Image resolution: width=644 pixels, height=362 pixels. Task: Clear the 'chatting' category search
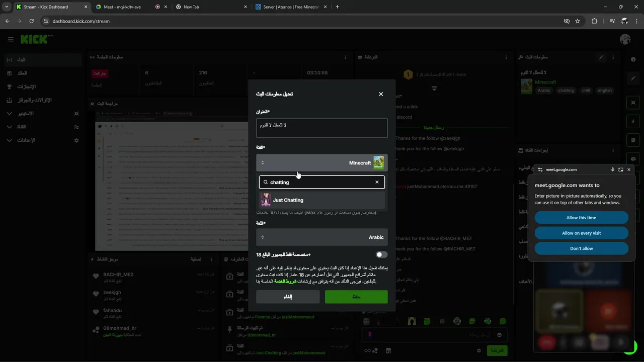point(377,182)
